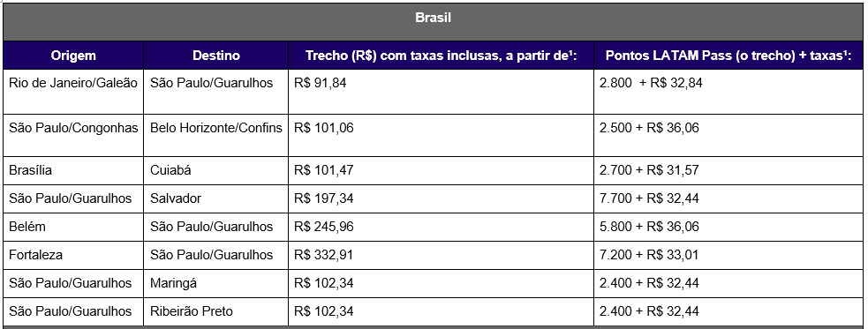
Task: Select the 7.700 + R$ 32,44 points cell
Action: [729, 198]
